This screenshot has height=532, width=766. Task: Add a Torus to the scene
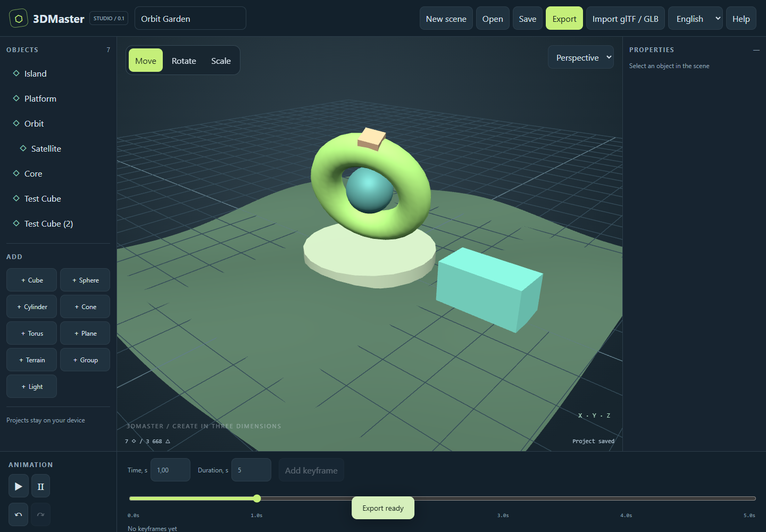point(31,333)
